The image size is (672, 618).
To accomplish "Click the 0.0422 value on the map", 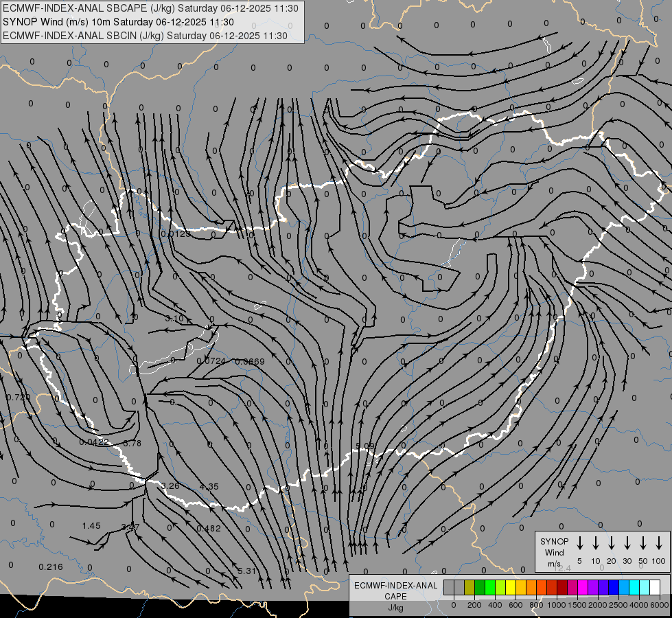I will [94, 442].
